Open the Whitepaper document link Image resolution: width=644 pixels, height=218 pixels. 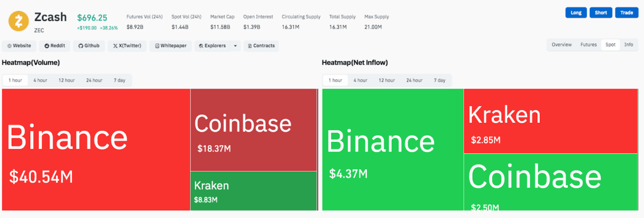[x=171, y=46]
